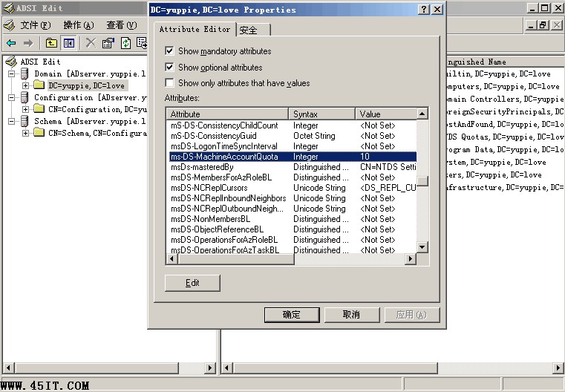Viewport: 565px width, 392px height.
Task: Click the Distinguished Name column header
Action: pos(505,62)
